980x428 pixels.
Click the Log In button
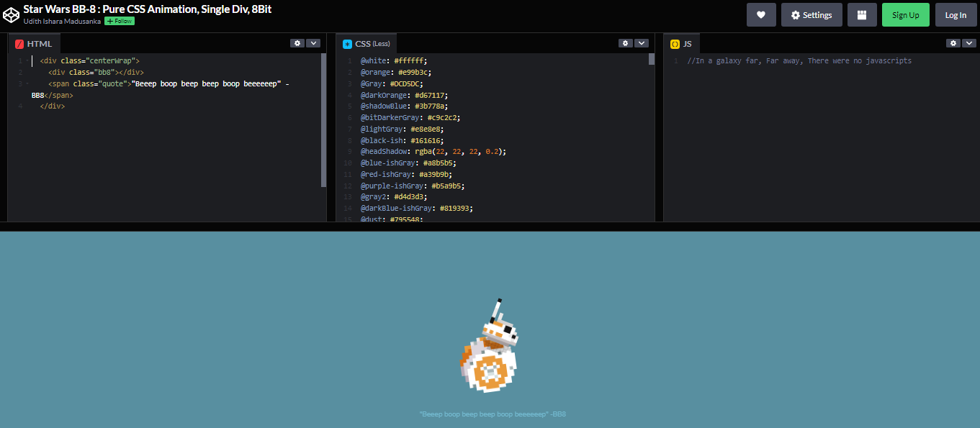pyautogui.click(x=956, y=14)
